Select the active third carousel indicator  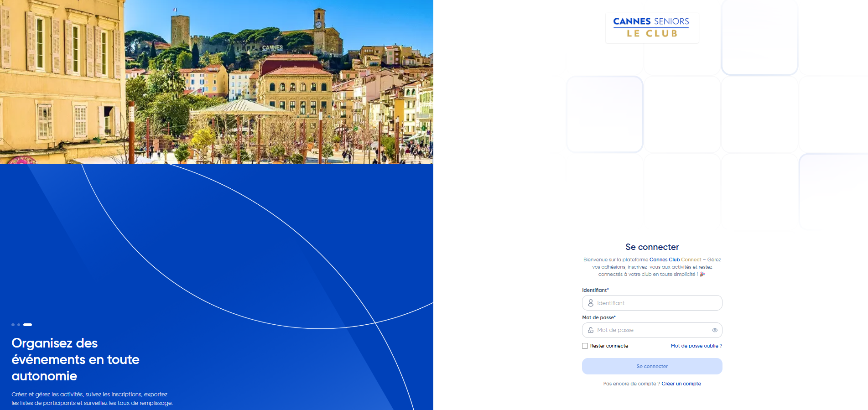(x=27, y=325)
